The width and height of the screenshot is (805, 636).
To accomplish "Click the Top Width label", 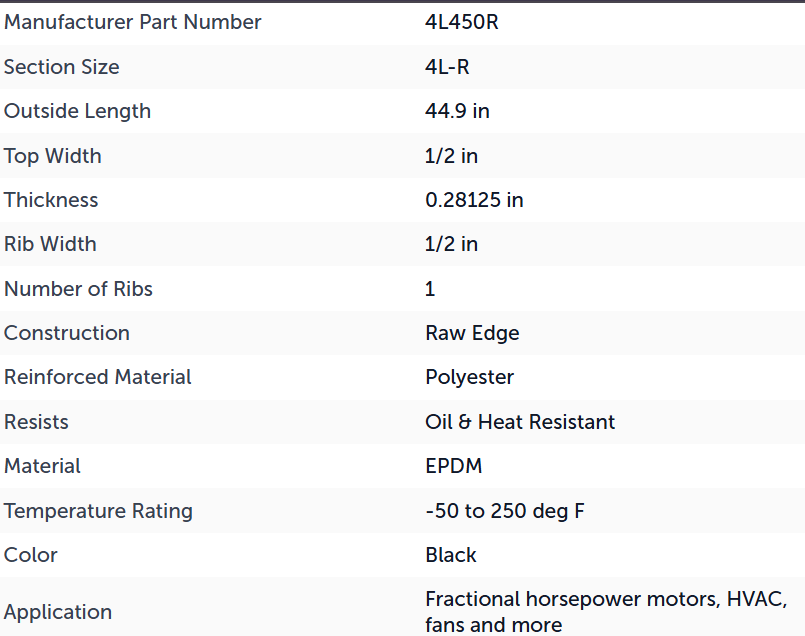I will (x=53, y=156).
